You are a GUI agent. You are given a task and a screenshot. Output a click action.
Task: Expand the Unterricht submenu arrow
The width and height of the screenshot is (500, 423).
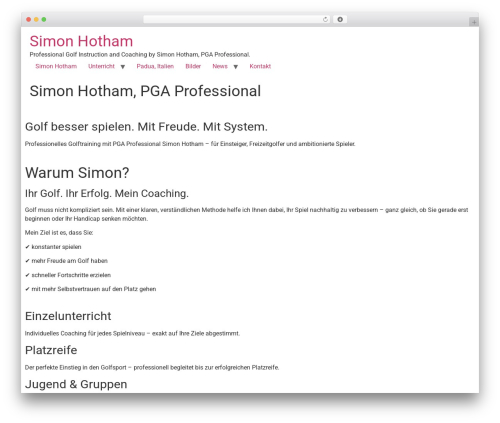coord(123,67)
